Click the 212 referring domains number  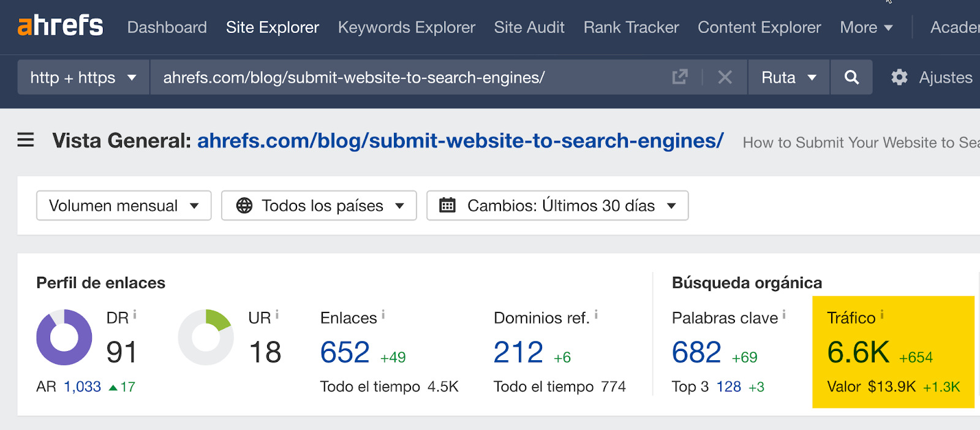518,352
